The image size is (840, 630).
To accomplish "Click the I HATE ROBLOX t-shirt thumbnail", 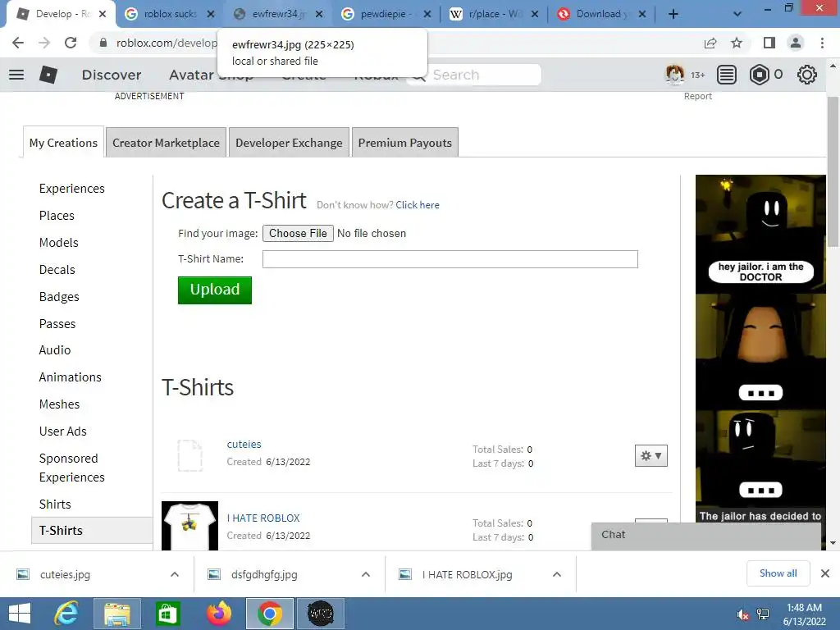I will point(189,526).
